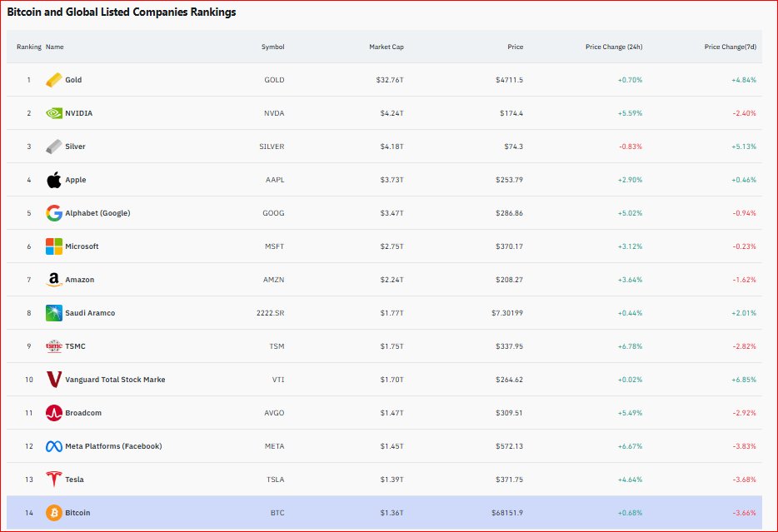Screen dimensions: 778x532
Task: Click the NVDA symbol cell
Action: 274,113
